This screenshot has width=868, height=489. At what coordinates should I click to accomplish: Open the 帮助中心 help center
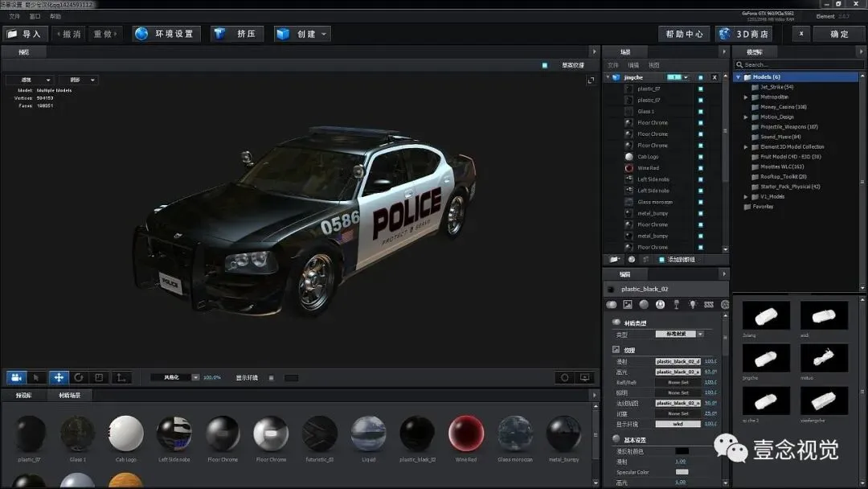pos(684,34)
